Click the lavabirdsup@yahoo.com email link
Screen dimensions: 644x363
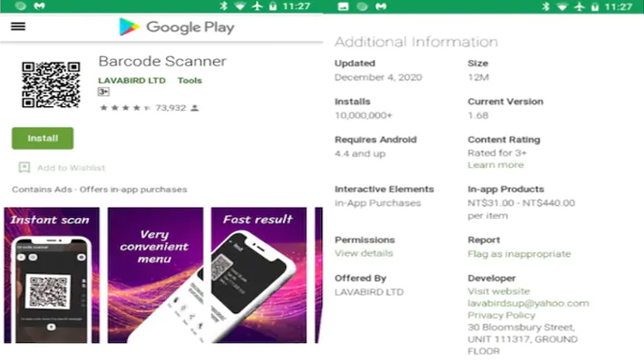tap(528, 303)
